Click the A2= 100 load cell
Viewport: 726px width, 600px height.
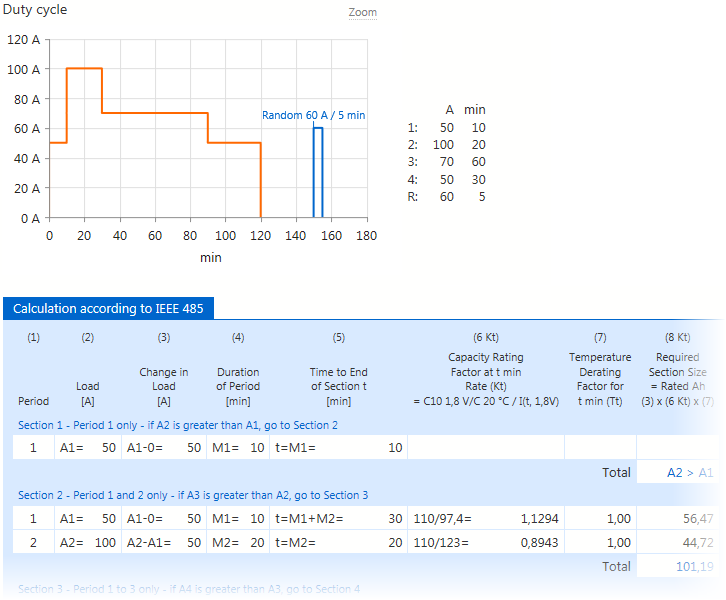tap(88, 542)
